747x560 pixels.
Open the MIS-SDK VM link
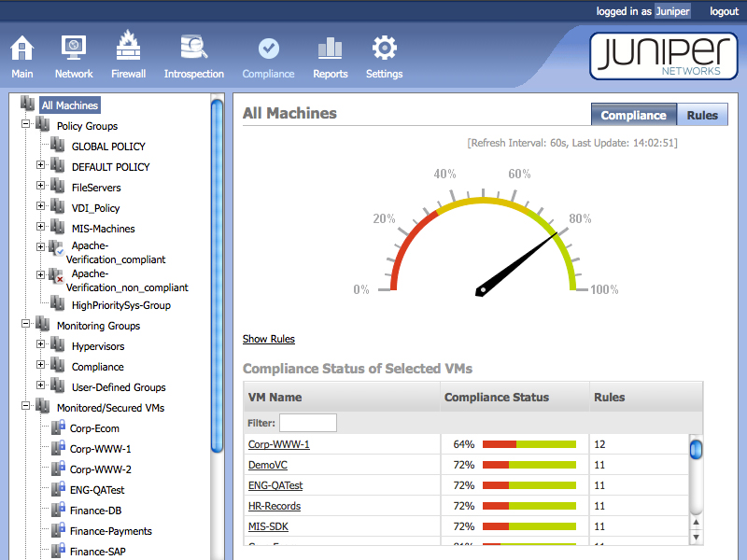(268, 526)
